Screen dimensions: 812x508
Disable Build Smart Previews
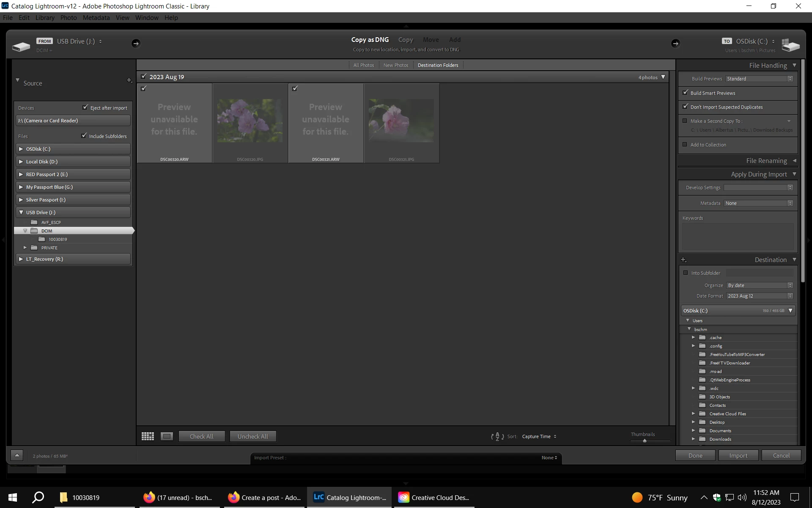[x=686, y=93]
